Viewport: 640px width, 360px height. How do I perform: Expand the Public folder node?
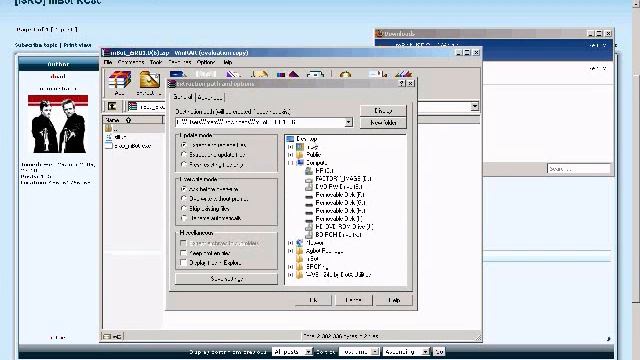(290, 155)
